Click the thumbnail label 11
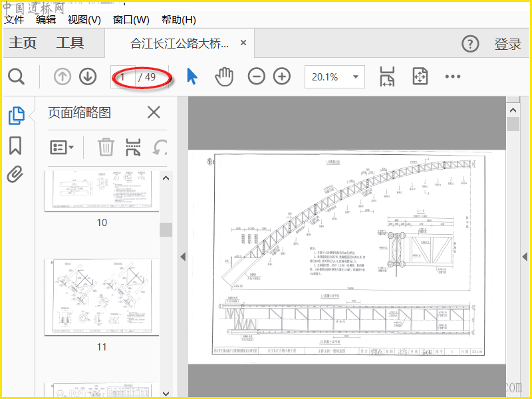Image resolution: width=532 pixels, height=399 pixels. point(102,346)
